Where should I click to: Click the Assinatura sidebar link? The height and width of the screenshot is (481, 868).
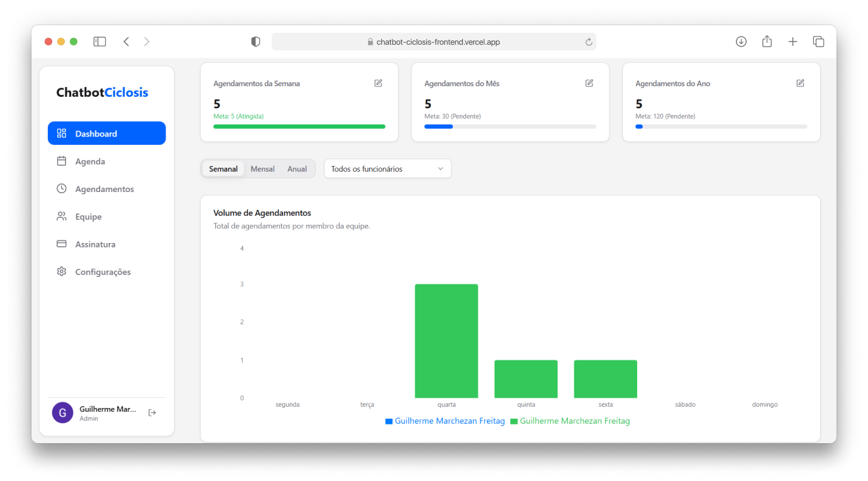[x=95, y=244]
